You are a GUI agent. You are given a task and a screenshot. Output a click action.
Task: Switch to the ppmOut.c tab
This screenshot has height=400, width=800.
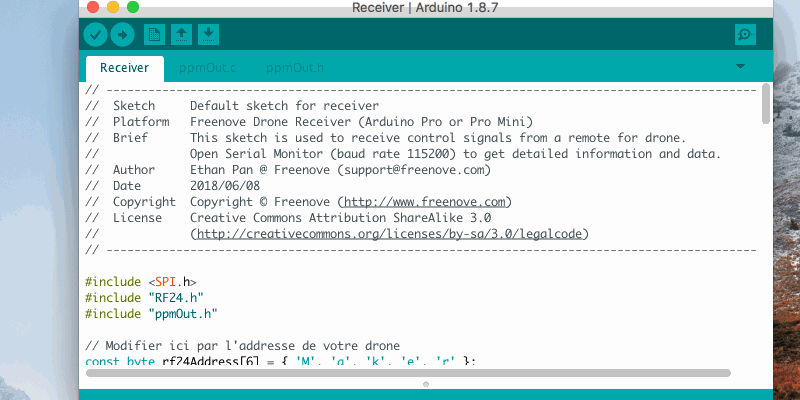click(207, 68)
